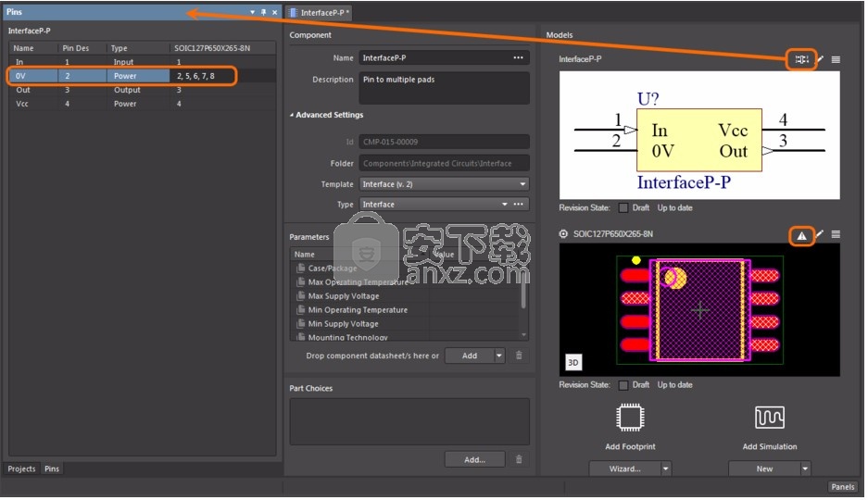Collapse the Advanced Settings section
The height and width of the screenshot is (500, 868).
pos(292,115)
